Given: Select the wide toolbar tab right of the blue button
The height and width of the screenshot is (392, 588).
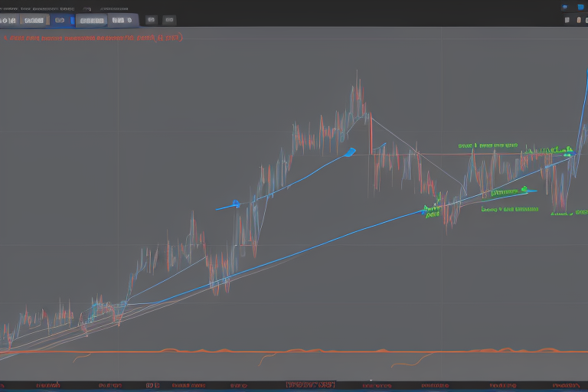Looking at the screenshot, I should tap(92, 21).
